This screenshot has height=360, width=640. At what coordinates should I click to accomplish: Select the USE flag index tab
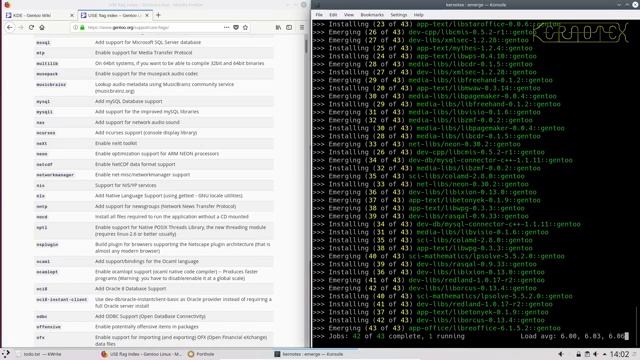pos(115,15)
